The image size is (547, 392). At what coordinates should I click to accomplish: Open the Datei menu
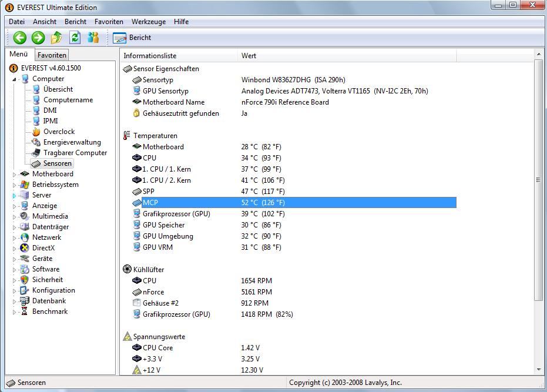pos(16,22)
